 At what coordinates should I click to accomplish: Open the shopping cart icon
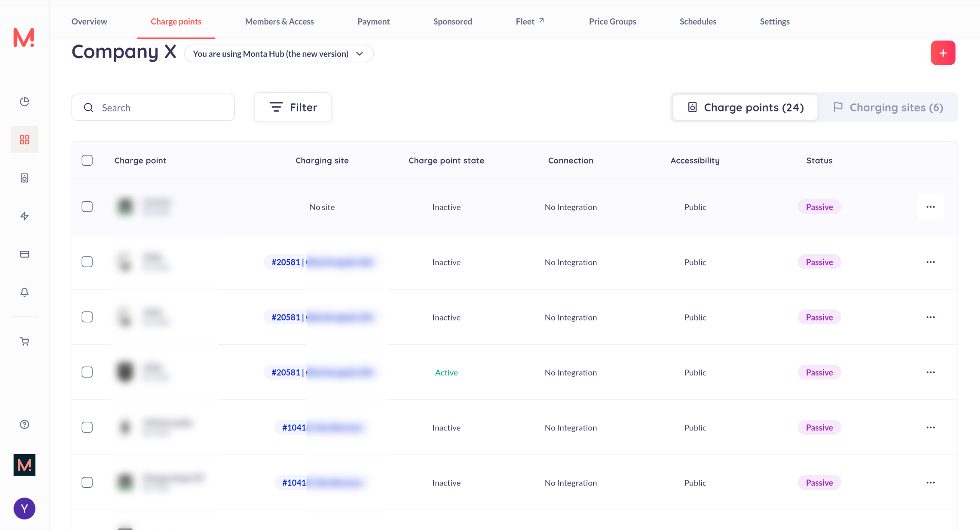coord(24,341)
